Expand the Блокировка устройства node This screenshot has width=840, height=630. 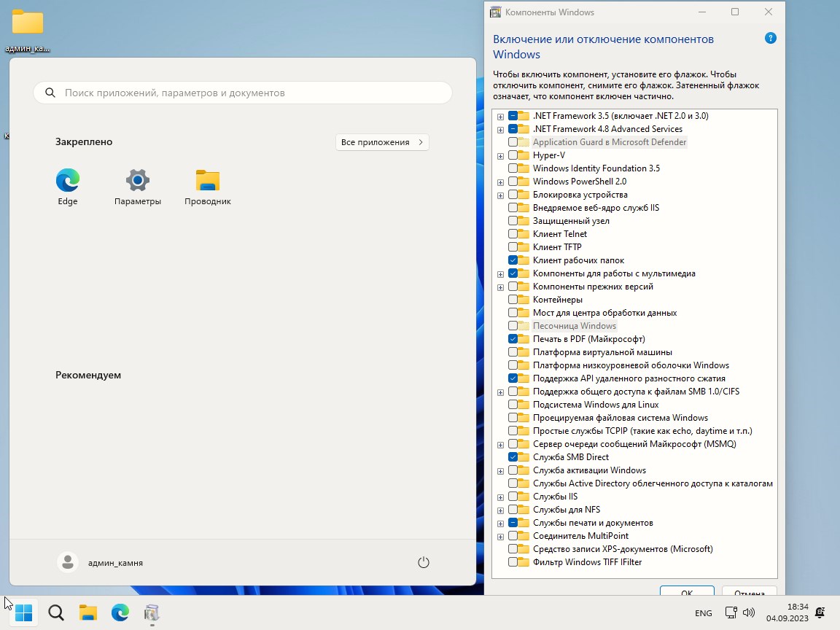(x=500, y=195)
